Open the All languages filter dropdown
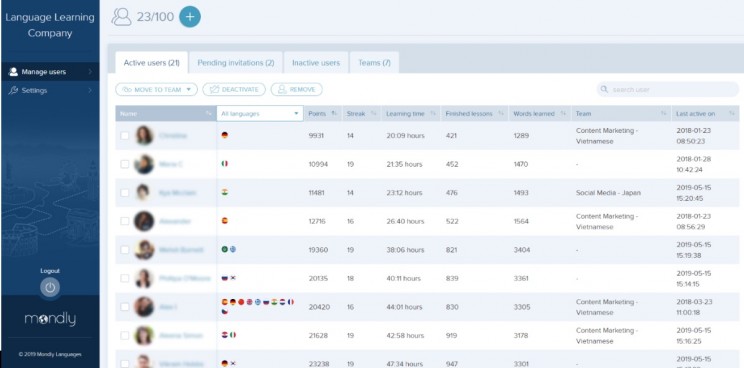 click(260, 114)
